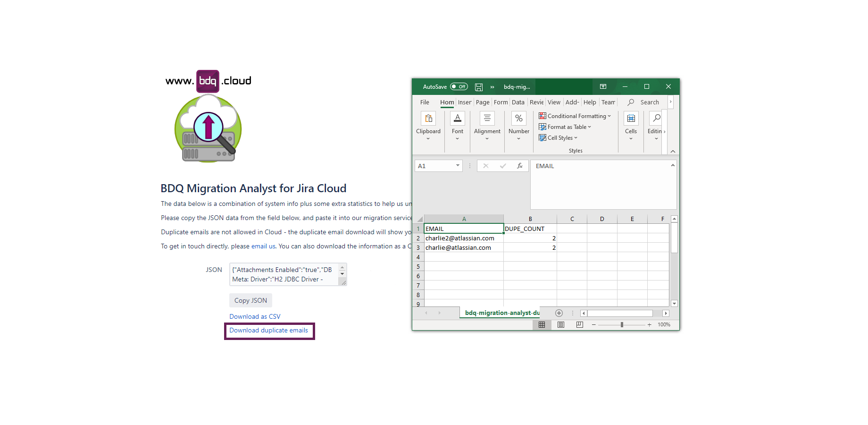Collapse the ribbon with the chevron
Screen dimensions: 868x425
click(673, 151)
